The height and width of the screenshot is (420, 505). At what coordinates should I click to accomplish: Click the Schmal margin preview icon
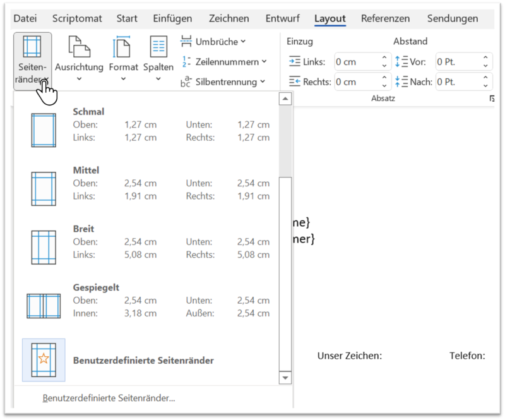(44, 130)
